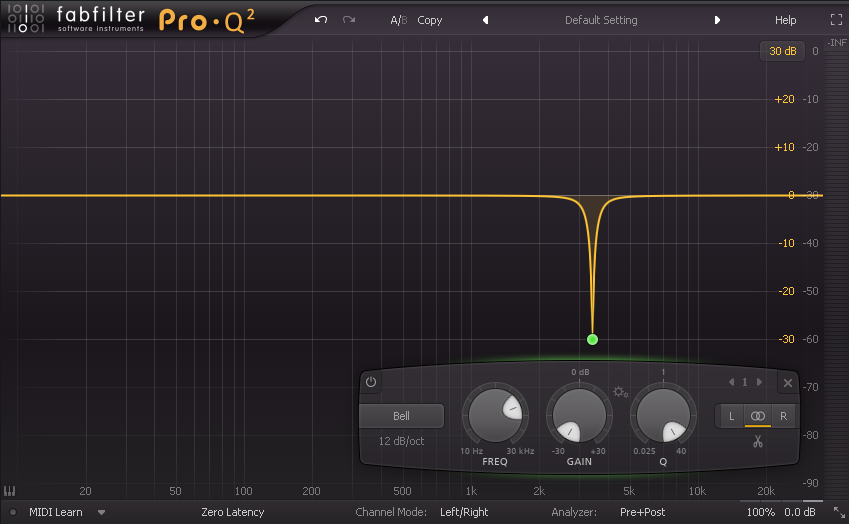Delete the band with the X button
This screenshot has width=849, height=524.
click(x=788, y=383)
